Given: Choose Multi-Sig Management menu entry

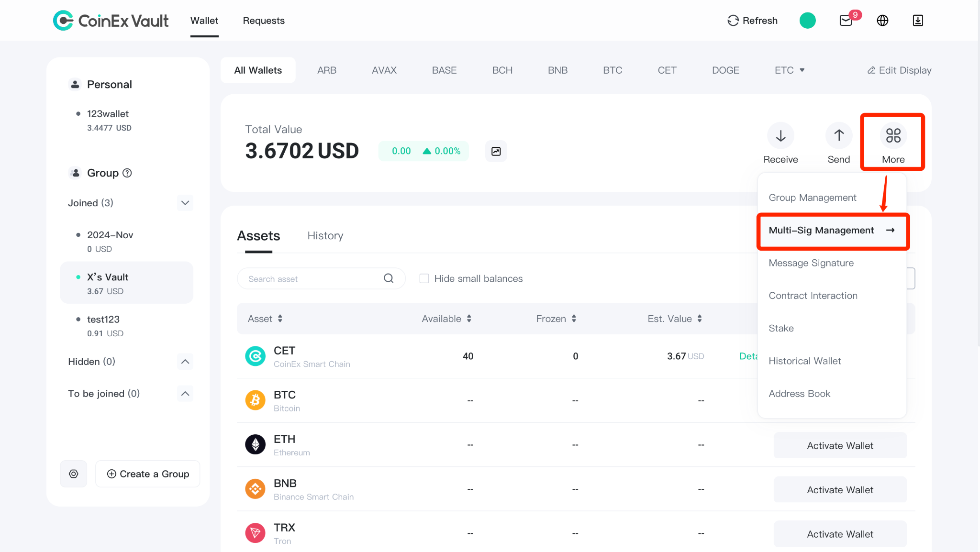Looking at the screenshot, I should tap(833, 231).
